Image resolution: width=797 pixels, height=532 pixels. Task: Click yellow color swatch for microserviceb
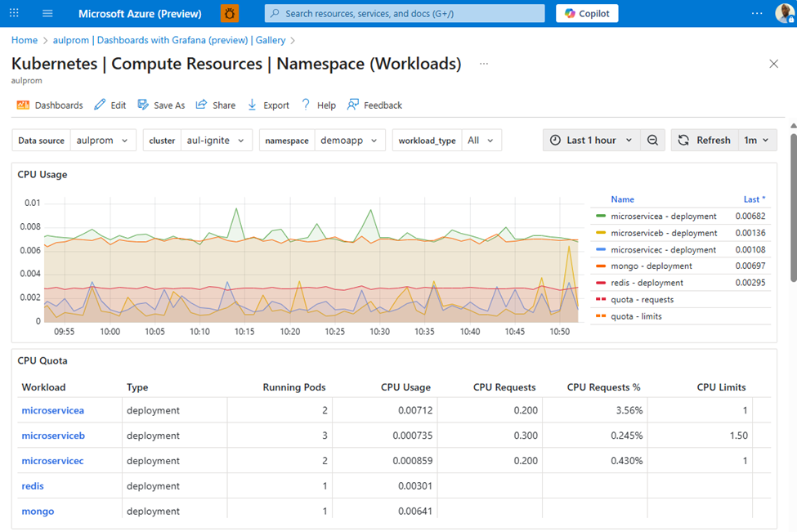(x=601, y=233)
